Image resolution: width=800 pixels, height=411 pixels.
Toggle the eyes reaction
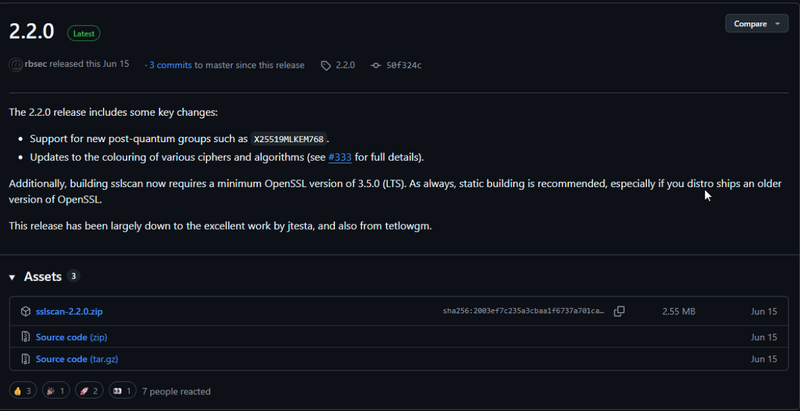click(x=122, y=391)
